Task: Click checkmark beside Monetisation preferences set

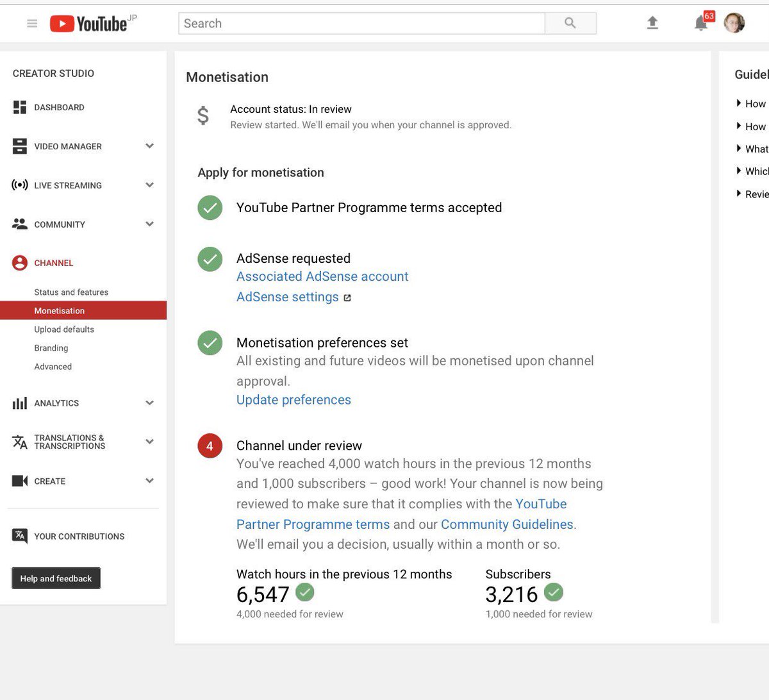Action: click(x=210, y=343)
